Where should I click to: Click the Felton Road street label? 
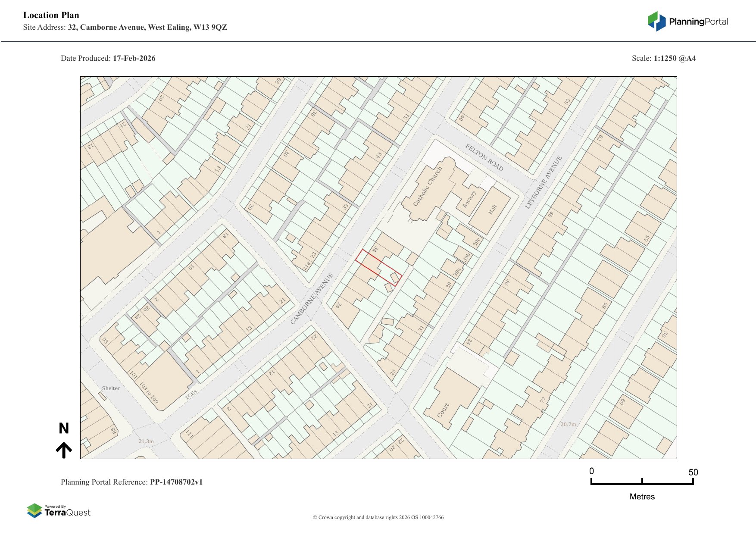click(484, 157)
